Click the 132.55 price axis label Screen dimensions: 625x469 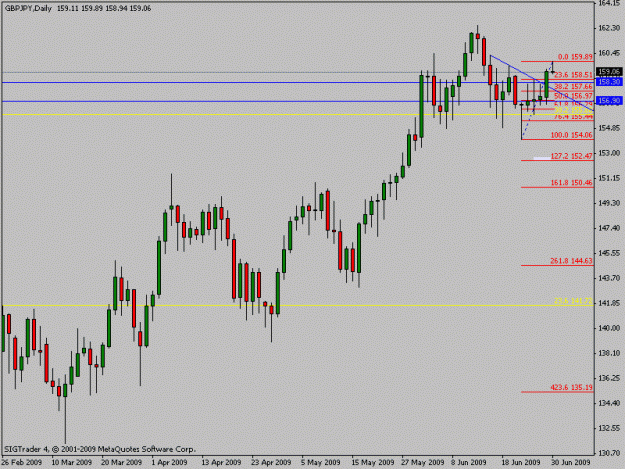point(609,428)
